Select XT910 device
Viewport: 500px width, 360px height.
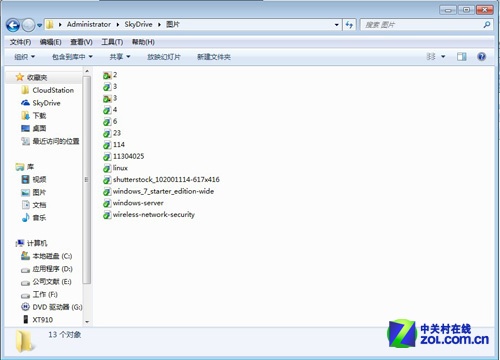(43, 320)
